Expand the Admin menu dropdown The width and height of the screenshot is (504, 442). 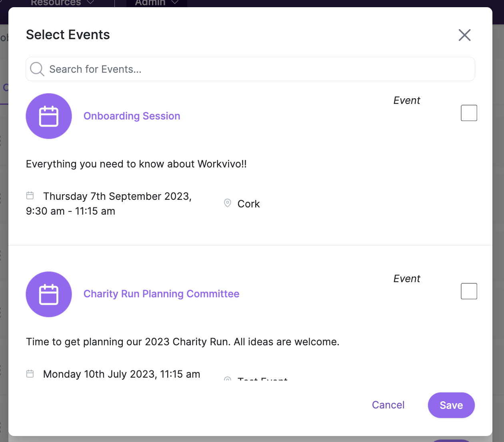(156, 2)
